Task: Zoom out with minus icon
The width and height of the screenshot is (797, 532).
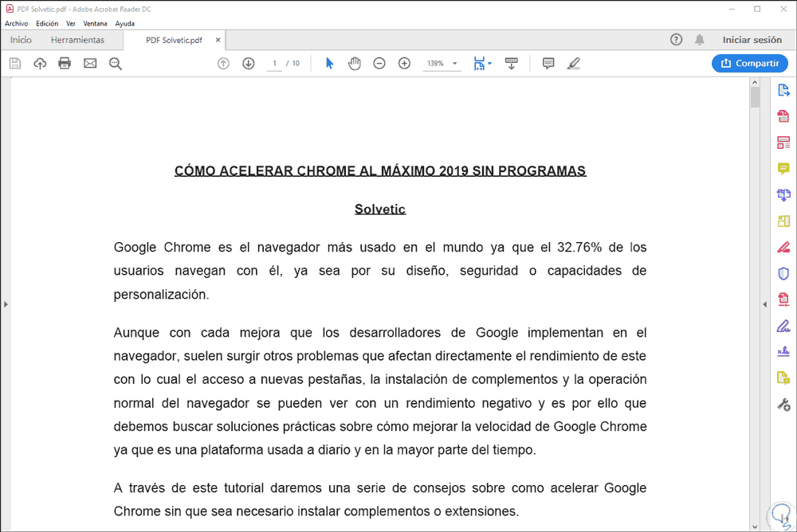Action: pos(379,64)
